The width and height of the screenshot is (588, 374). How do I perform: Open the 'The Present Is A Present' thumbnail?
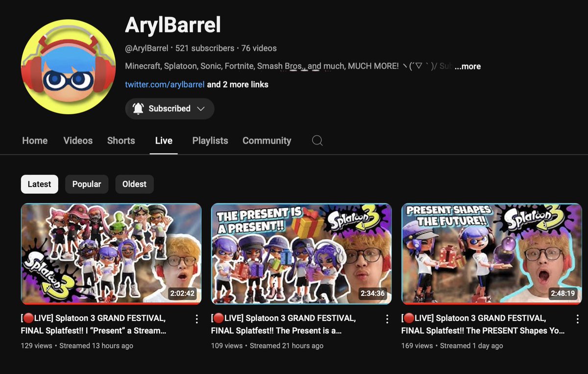click(x=301, y=254)
